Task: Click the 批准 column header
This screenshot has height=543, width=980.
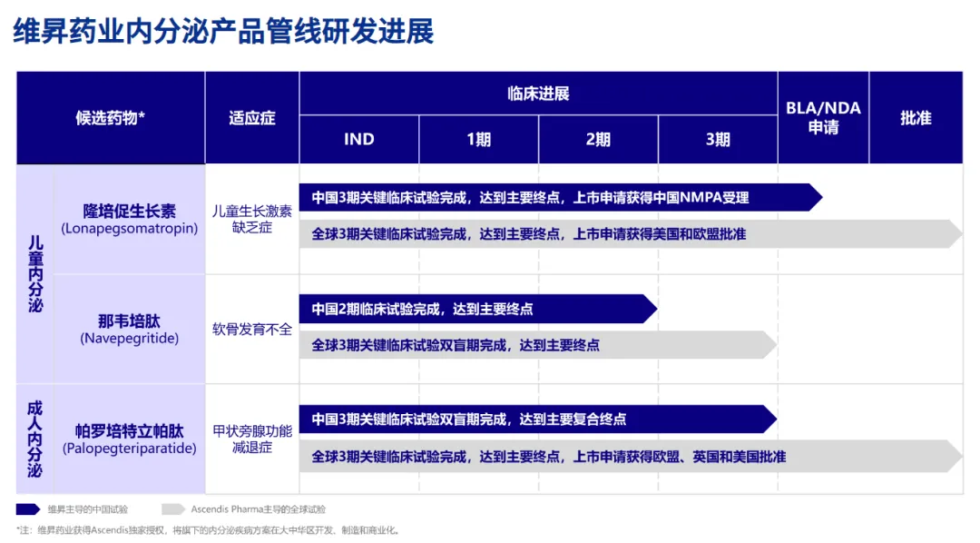Action: tap(915, 118)
